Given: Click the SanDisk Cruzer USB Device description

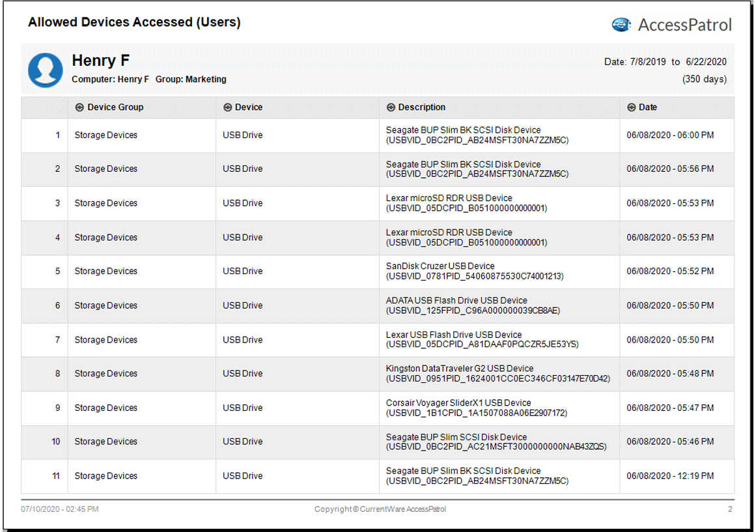Looking at the screenshot, I should tap(475, 271).
